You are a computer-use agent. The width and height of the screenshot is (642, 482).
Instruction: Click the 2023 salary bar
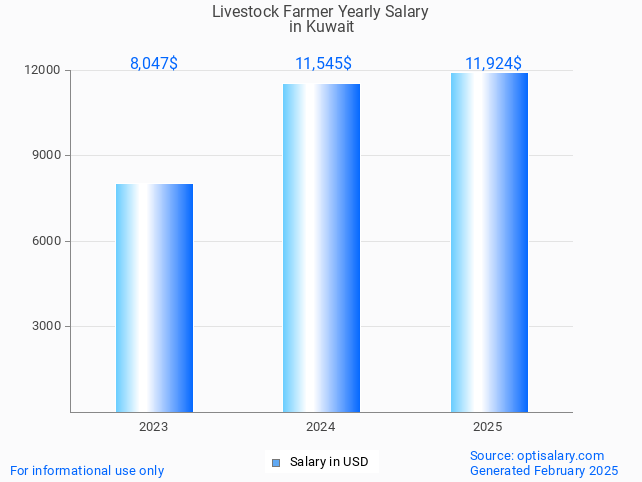point(154,298)
